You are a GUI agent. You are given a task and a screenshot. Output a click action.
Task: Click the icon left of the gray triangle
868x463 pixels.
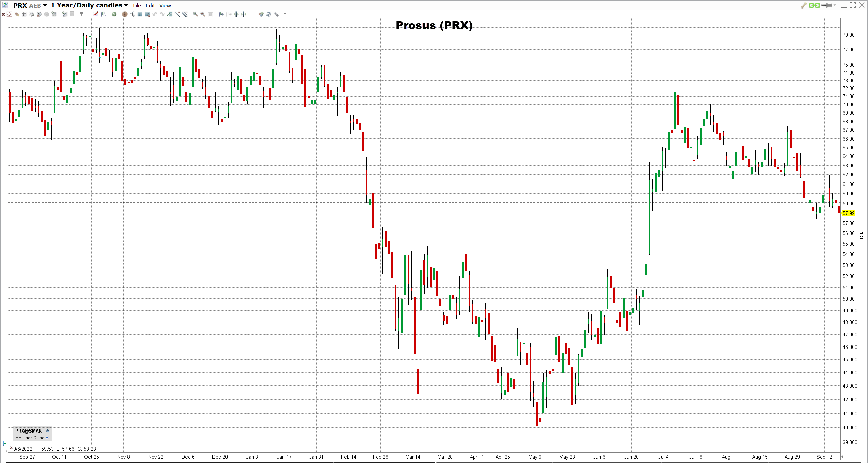click(72, 14)
